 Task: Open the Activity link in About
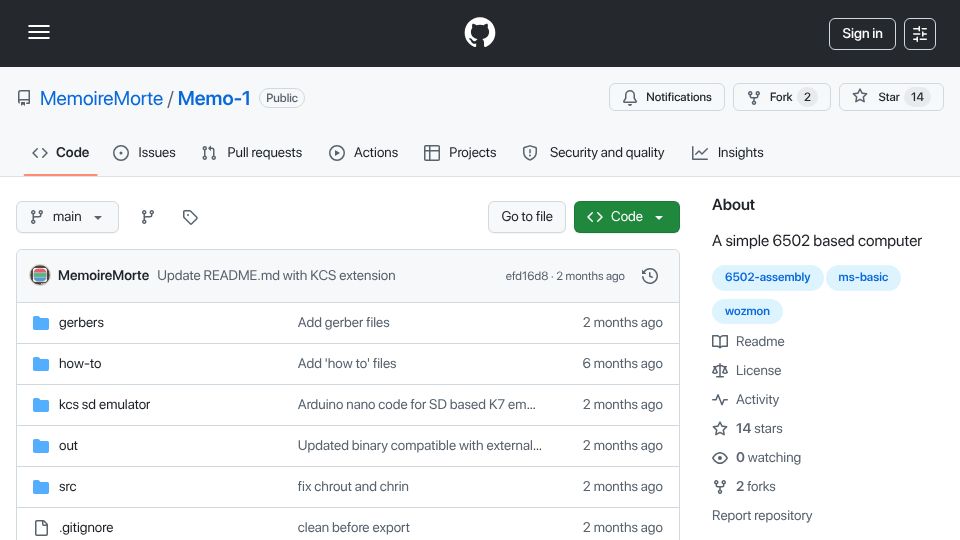[746, 400]
